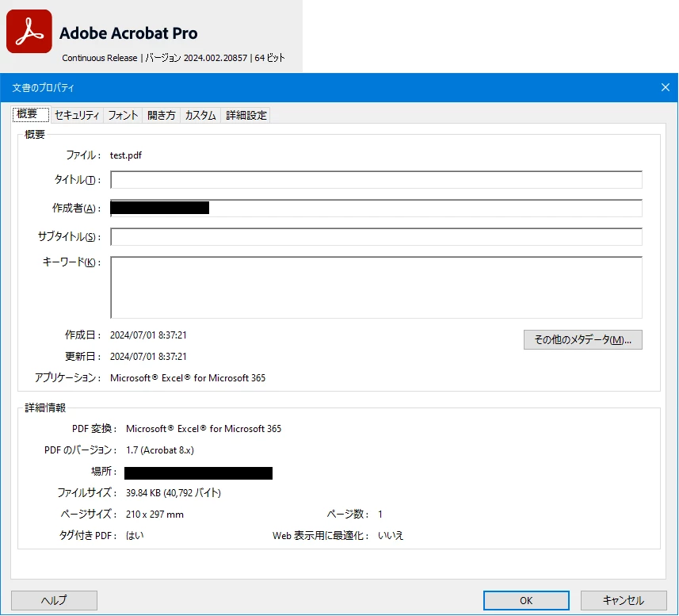Click the ページ数 value 1
Screen dimensions: 679x616
click(380, 515)
